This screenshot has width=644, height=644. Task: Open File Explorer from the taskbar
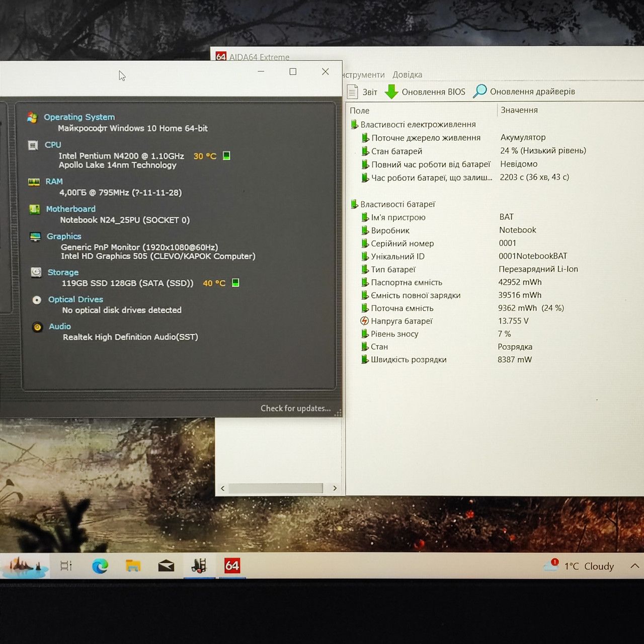[133, 566]
